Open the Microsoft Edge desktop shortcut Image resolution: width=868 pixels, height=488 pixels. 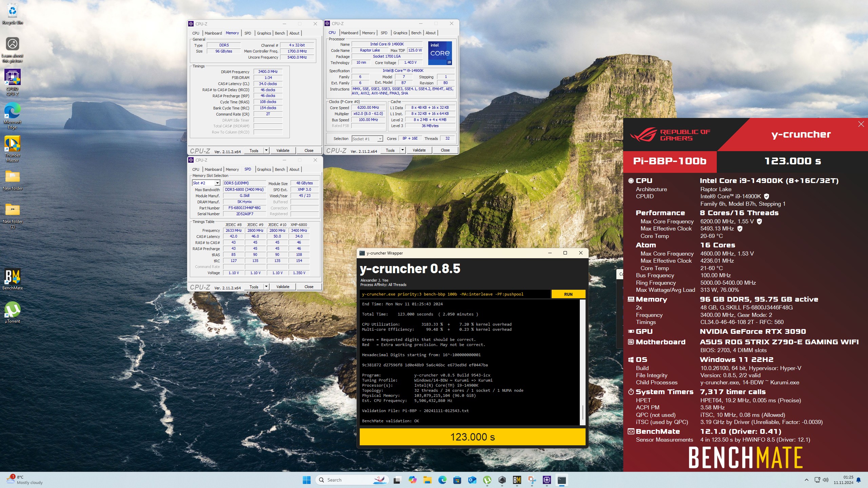pos(13,116)
